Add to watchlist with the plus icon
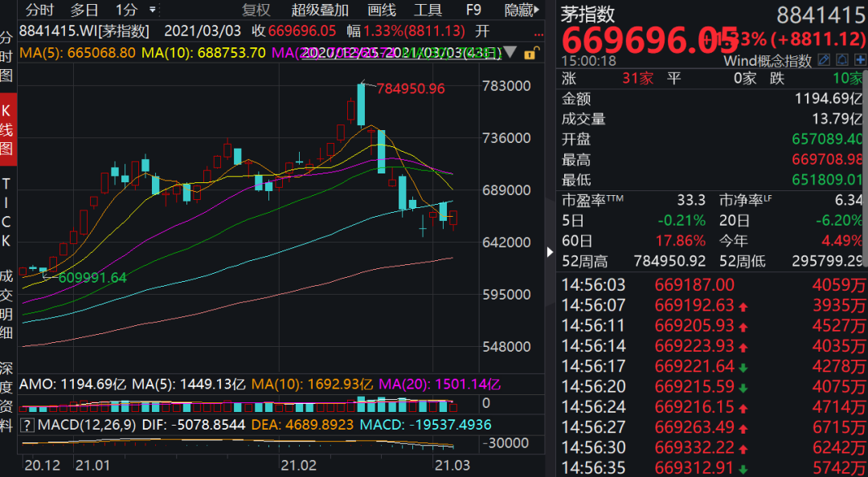The height and width of the screenshot is (477, 868). [x=860, y=59]
